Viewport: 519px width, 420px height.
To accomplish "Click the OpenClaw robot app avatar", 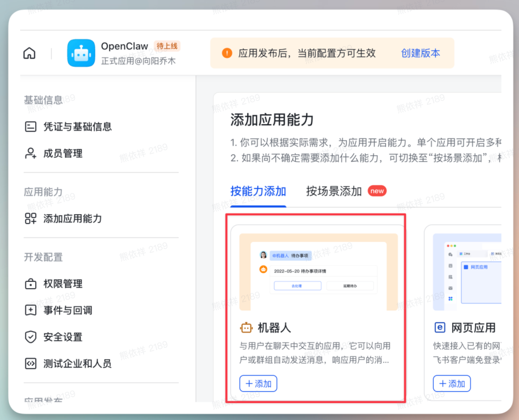I will pos(81,53).
